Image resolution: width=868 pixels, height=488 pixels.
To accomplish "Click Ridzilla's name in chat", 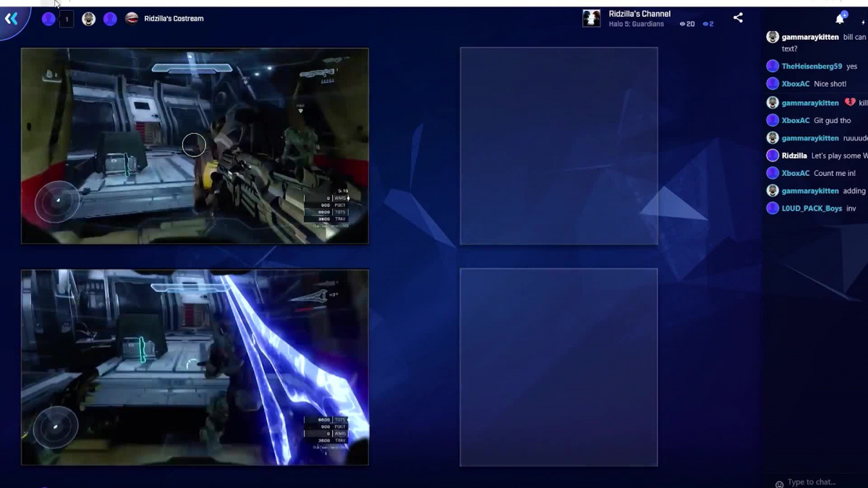I will coord(794,156).
